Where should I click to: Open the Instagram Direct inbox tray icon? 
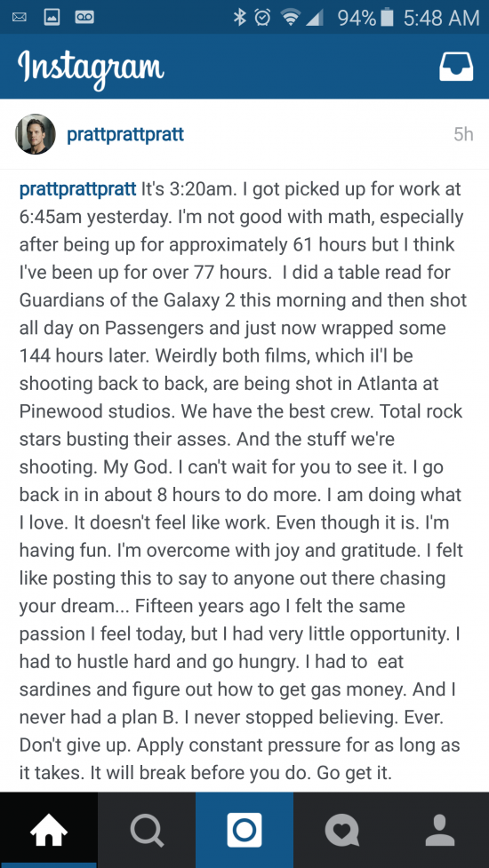(x=456, y=67)
